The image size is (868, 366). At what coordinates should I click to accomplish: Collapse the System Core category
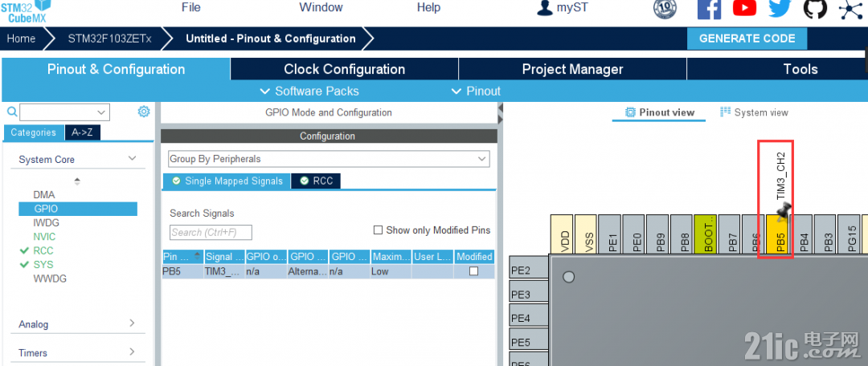133,159
